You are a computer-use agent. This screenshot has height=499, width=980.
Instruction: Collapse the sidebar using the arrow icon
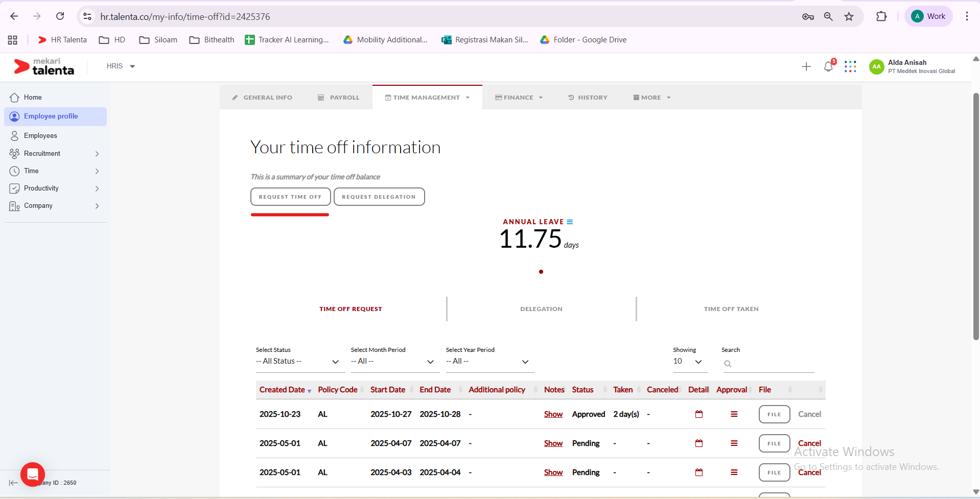(13, 483)
